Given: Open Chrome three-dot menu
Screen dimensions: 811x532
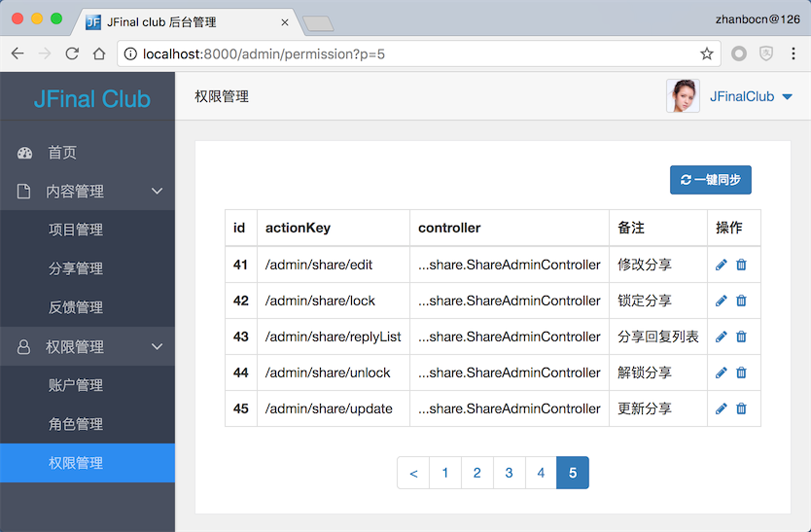Looking at the screenshot, I should coord(793,53).
